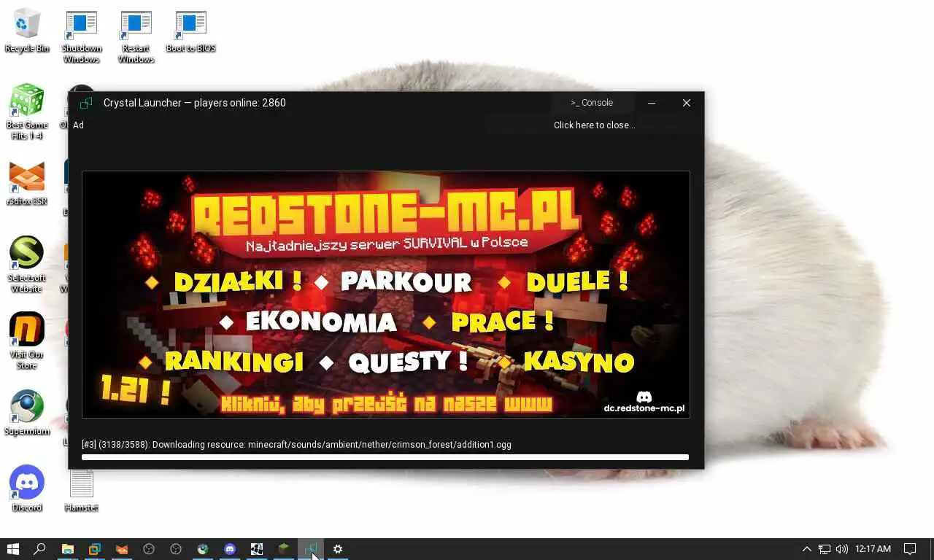Screen dimensions: 934x560
Task: Expand the hidden system tray icons chevron
Action: pyautogui.click(x=806, y=549)
